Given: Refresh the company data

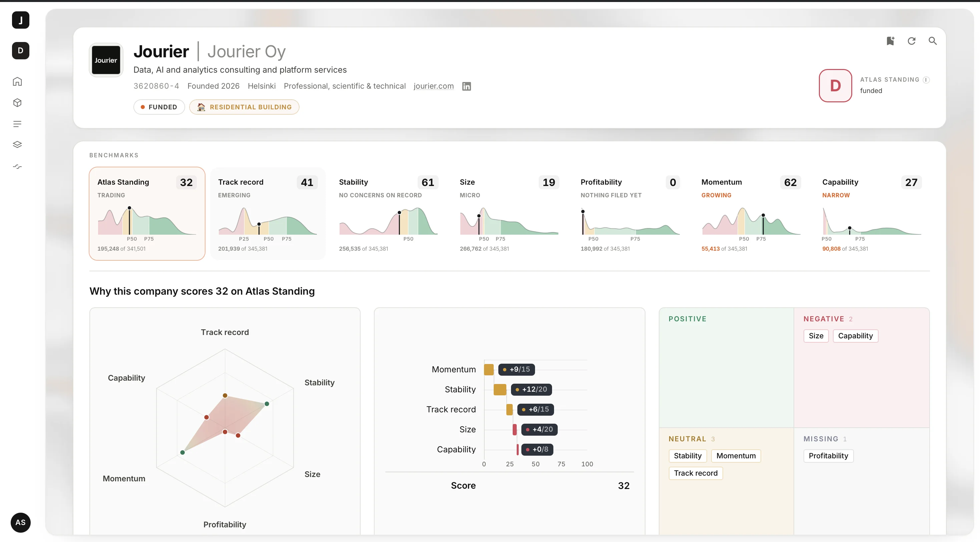Looking at the screenshot, I should pos(912,41).
